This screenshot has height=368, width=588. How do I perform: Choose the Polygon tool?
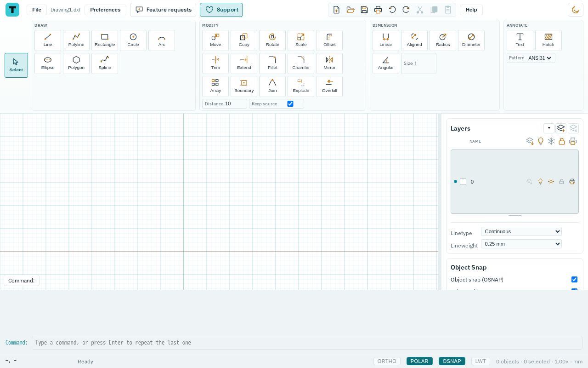76,63
